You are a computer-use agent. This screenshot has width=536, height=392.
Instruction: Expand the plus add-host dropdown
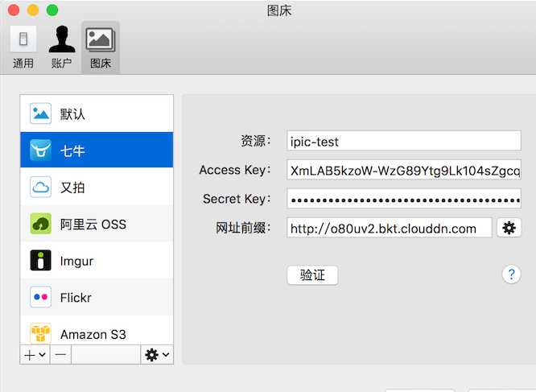[35, 355]
